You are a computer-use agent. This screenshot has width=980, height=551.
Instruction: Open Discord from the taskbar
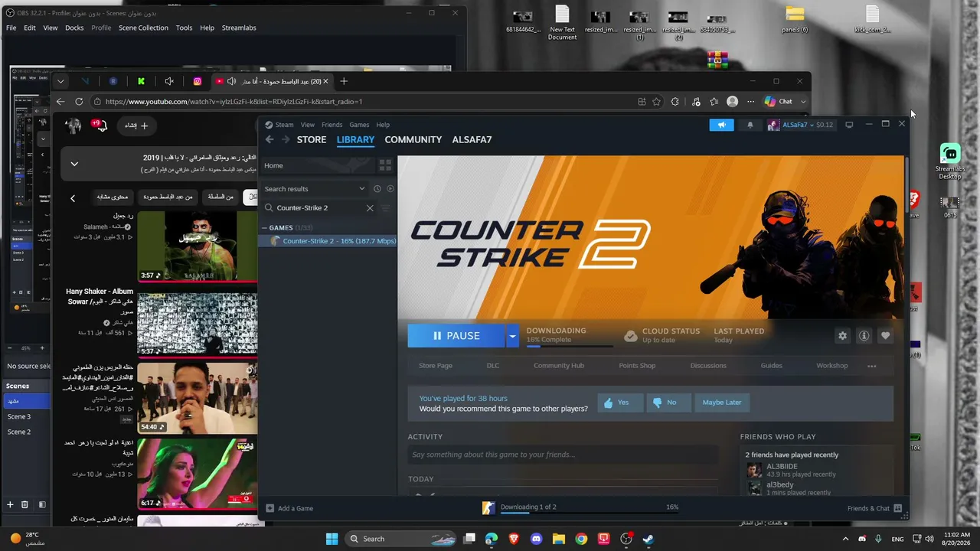536,539
